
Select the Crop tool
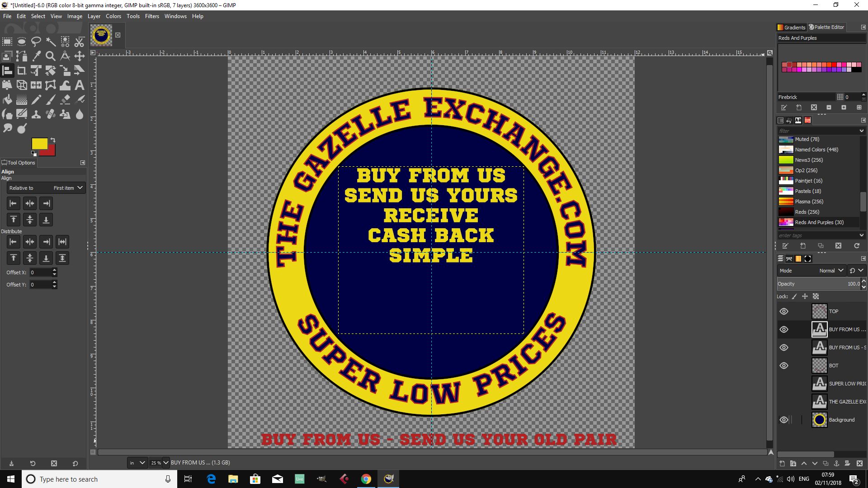(22, 70)
